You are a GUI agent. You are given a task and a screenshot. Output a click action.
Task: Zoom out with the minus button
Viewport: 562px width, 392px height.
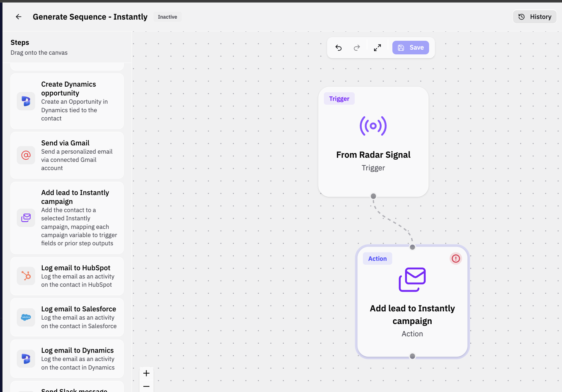tap(147, 386)
